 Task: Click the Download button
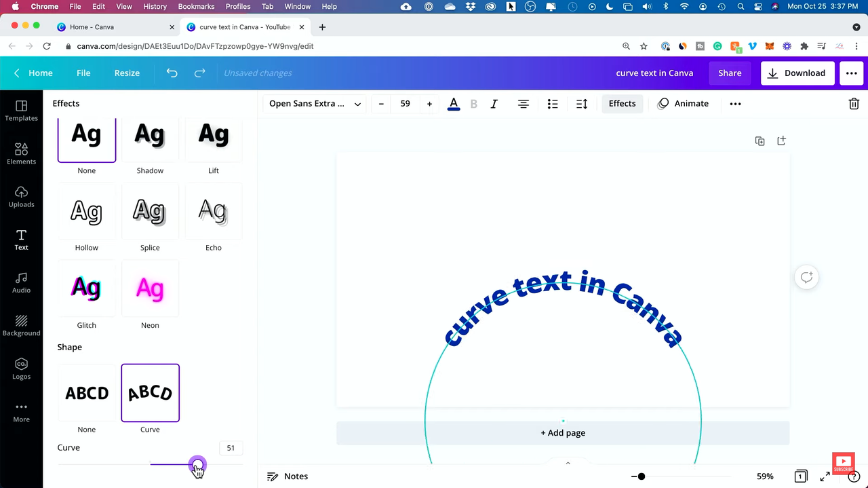point(797,73)
